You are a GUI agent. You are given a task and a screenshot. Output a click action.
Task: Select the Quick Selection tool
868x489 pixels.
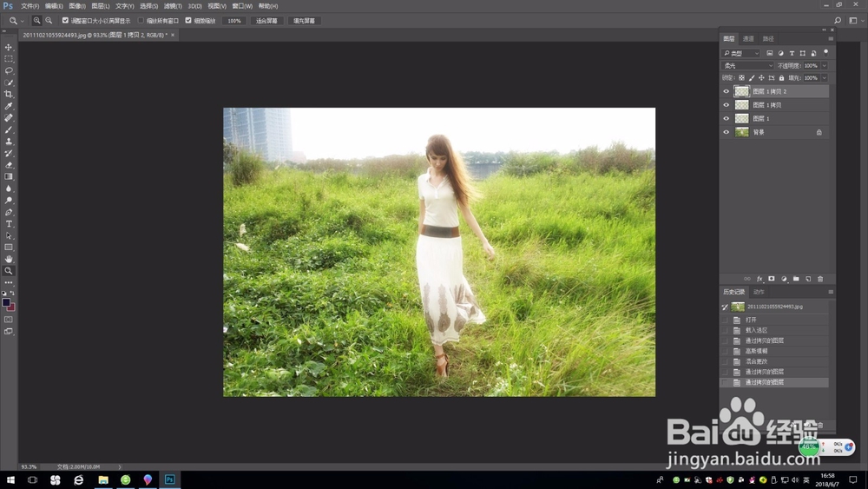[9, 83]
